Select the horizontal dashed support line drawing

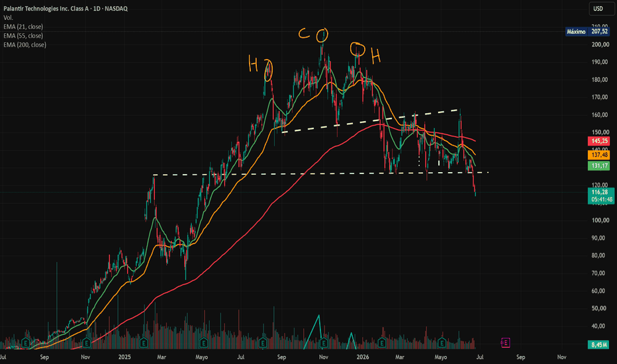320,173
